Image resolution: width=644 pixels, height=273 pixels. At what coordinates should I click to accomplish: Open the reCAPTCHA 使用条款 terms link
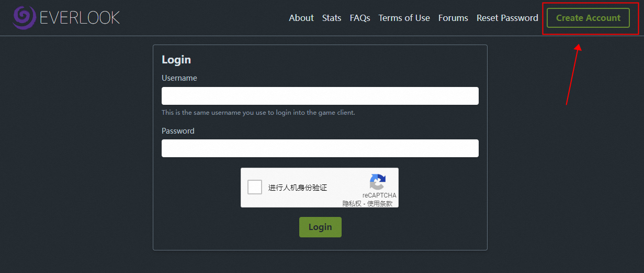pos(380,203)
